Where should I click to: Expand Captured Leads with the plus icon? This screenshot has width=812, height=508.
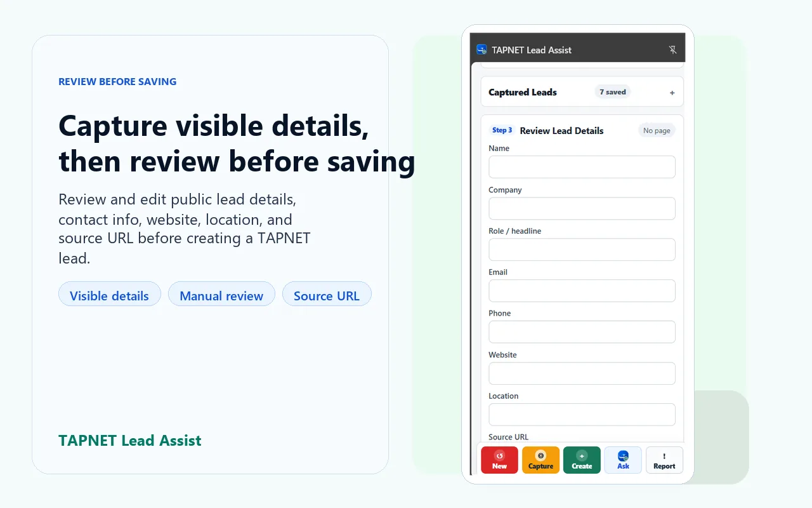point(672,93)
